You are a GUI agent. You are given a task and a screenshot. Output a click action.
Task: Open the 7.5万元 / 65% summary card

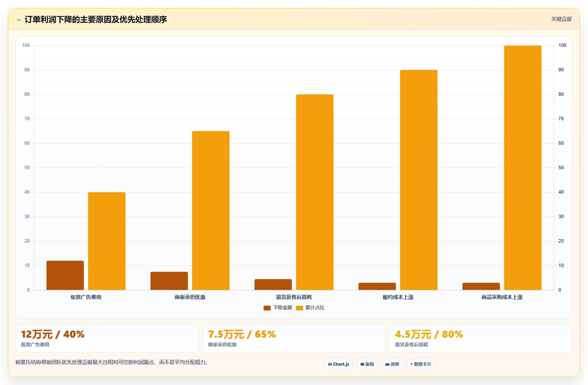(294, 338)
